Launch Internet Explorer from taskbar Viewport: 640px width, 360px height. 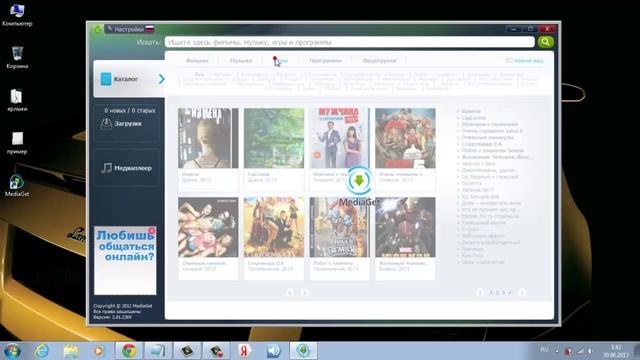click(42, 351)
